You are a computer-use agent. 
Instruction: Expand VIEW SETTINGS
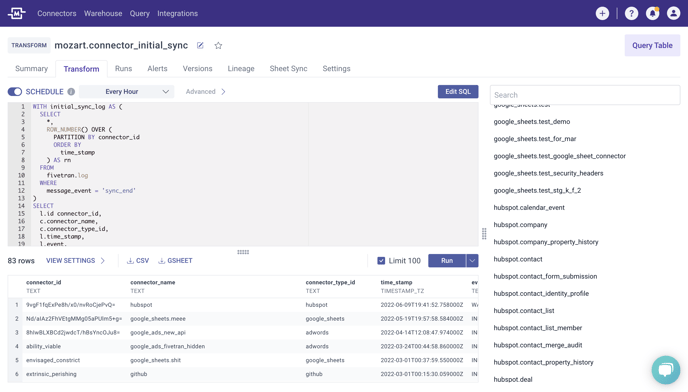[x=75, y=260]
